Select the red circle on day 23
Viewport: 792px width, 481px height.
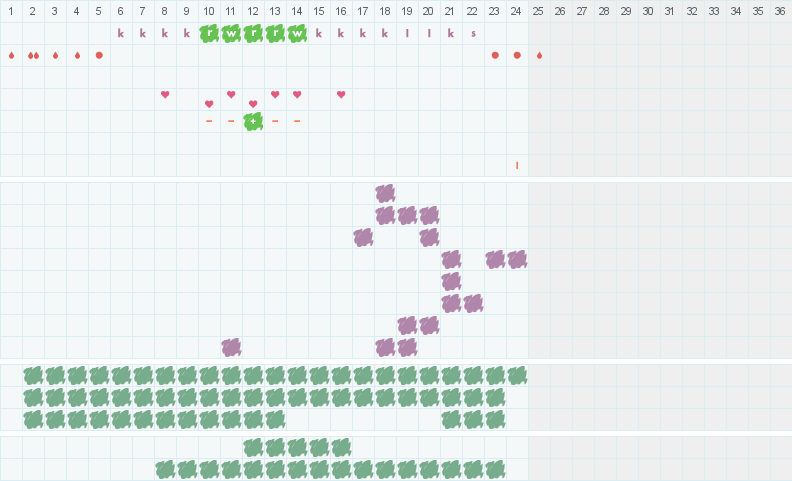[495, 55]
